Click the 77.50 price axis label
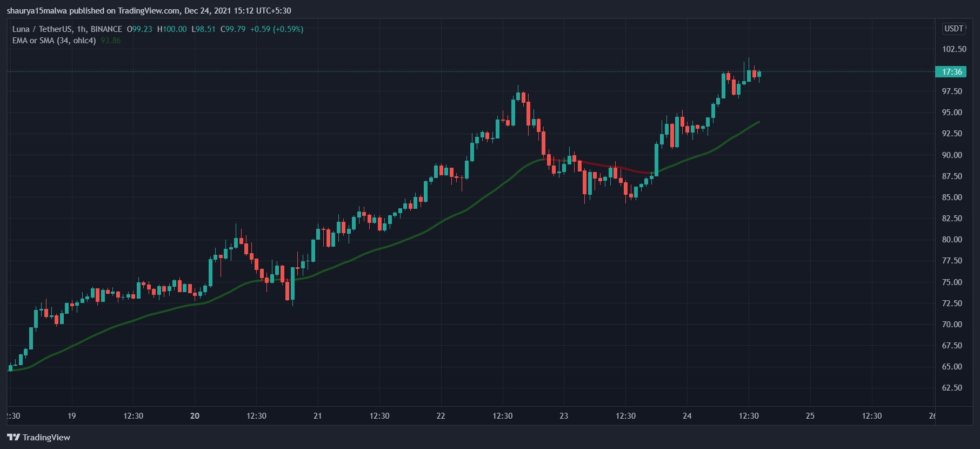 pyautogui.click(x=952, y=261)
